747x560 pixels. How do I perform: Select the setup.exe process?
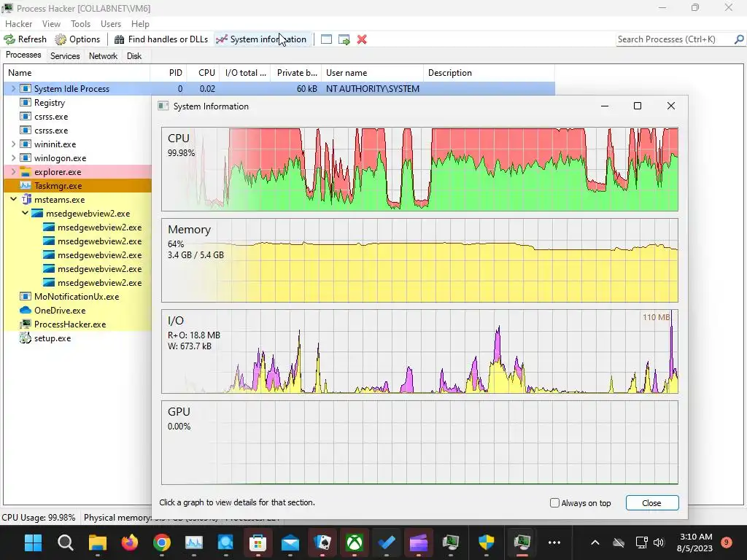point(77,338)
